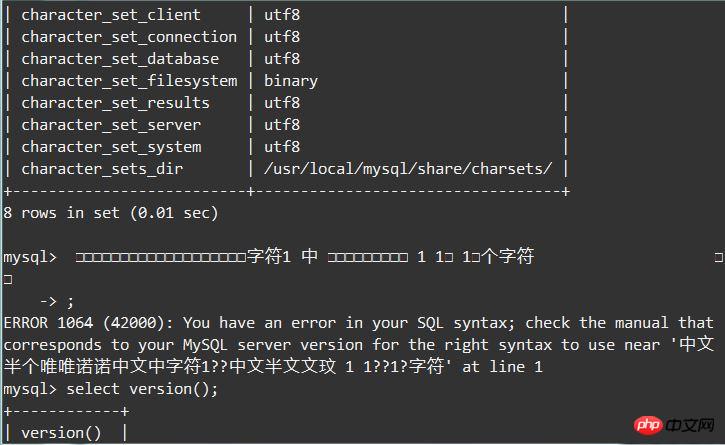Click the character_set_filesystem variable name

click(129, 81)
